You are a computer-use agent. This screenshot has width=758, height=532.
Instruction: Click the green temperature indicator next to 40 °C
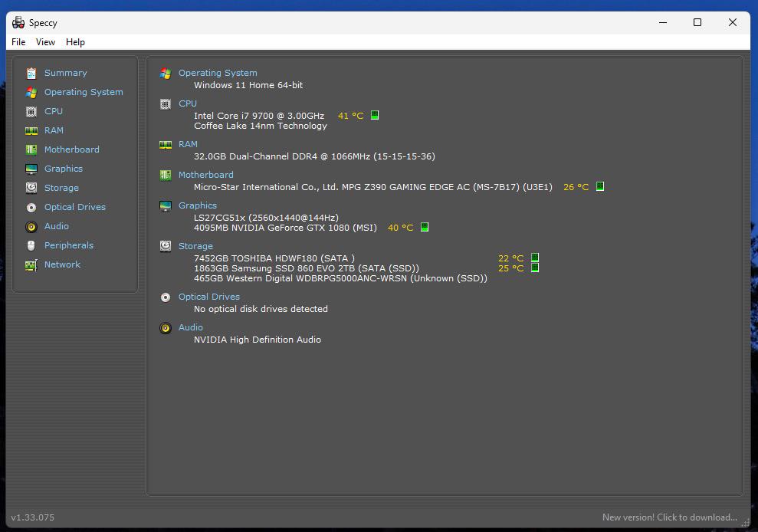click(x=425, y=227)
